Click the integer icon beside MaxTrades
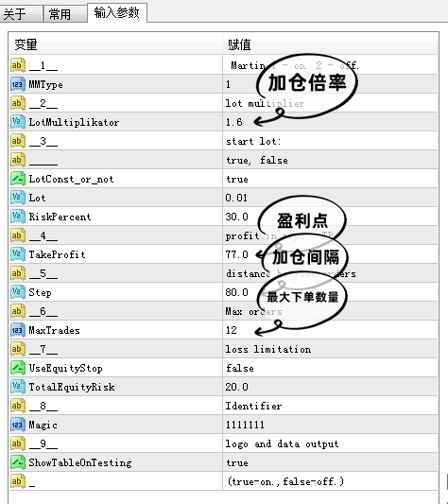The image size is (448, 504). (x=18, y=330)
